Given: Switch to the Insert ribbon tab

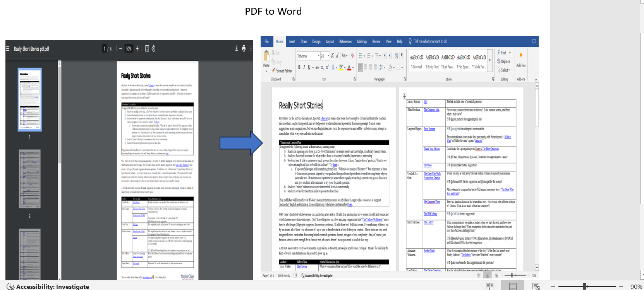Looking at the screenshot, I should click(x=292, y=41).
